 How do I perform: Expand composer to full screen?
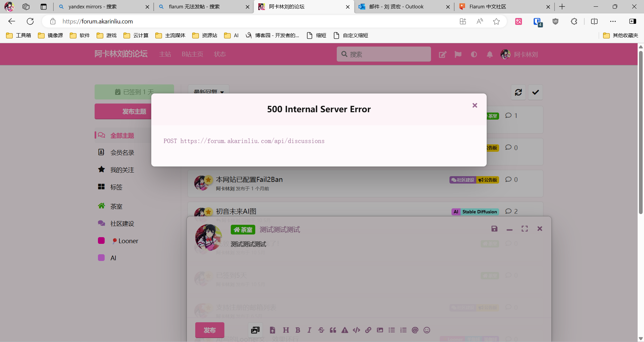[525, 229]
